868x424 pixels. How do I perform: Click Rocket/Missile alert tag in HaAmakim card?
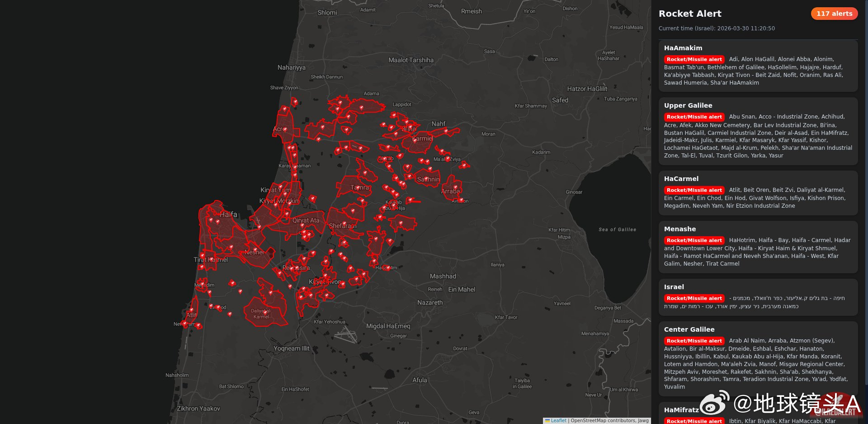[x=694, y=59]
